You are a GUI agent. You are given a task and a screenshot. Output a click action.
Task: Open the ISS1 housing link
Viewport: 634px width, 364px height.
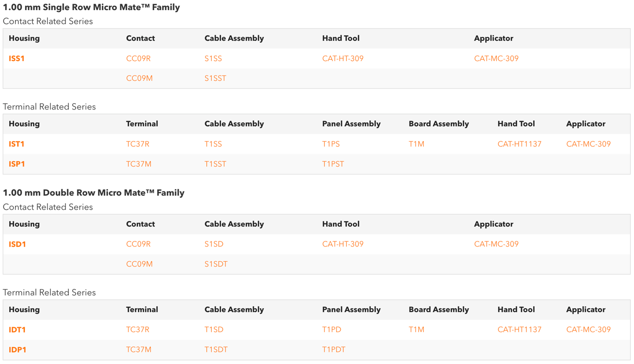pyautogui.click(x=16, y=59)
